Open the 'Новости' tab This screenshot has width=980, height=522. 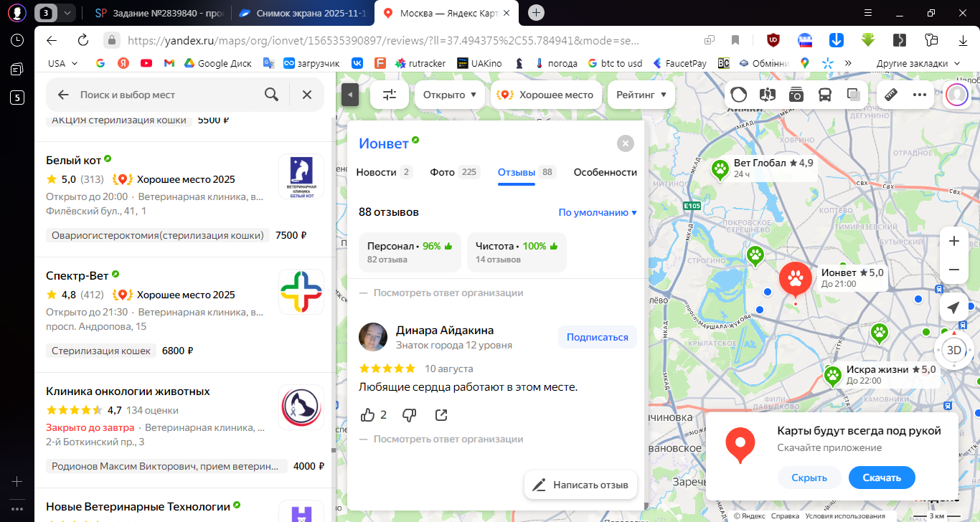pos(385,172)
